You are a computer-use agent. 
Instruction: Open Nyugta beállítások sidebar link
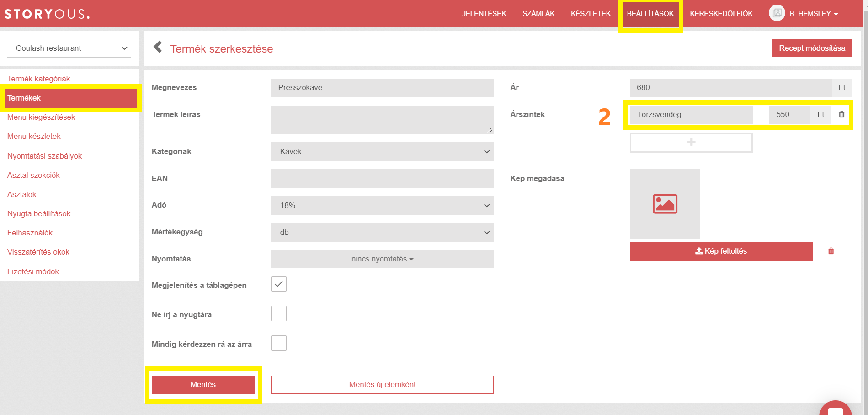point(39,213)
